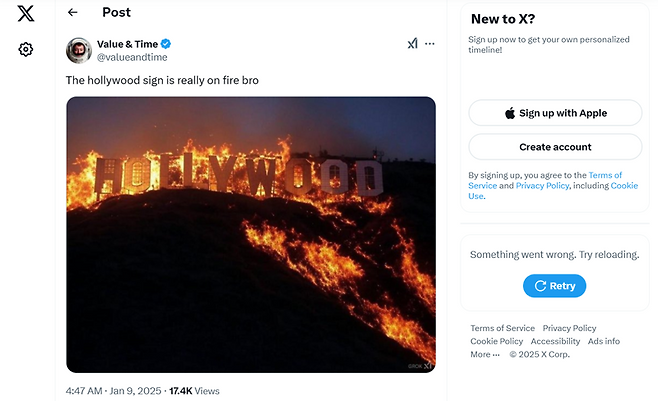Click the Grok icon on the post
The width and height of the screenshot is (658, 401).
pyautogui.click(x=412, y=44)
